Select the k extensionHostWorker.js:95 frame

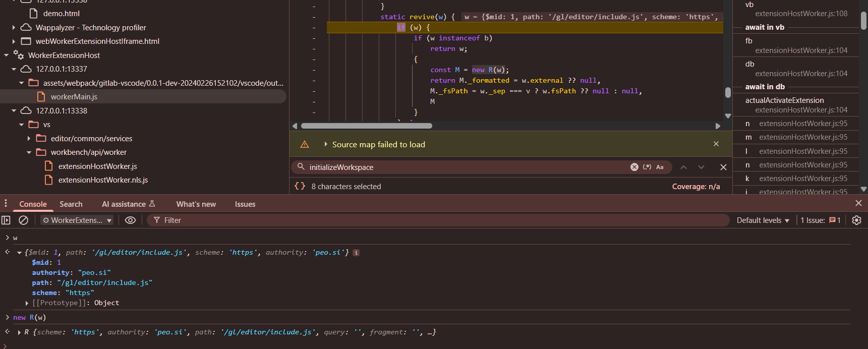click(x=795, y=178)
